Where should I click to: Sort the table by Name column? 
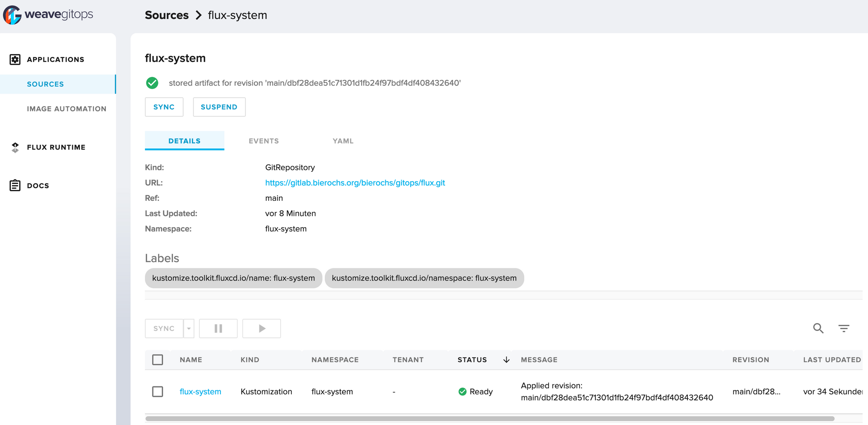tap(191, 360)
